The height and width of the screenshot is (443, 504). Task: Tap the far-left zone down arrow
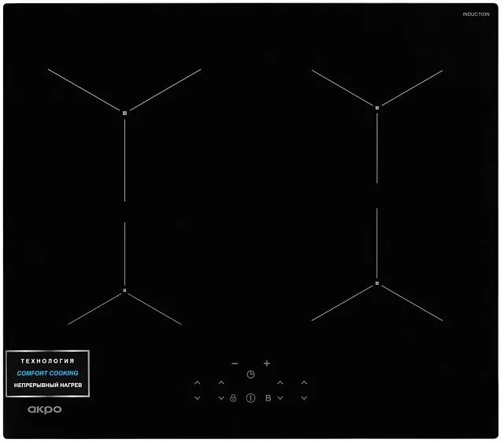197,399
